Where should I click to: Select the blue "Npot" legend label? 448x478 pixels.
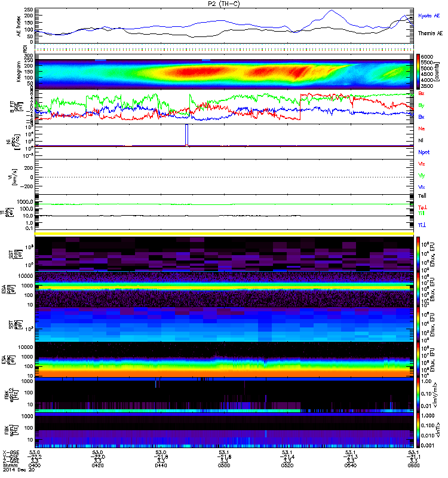(x=424, y=152)
